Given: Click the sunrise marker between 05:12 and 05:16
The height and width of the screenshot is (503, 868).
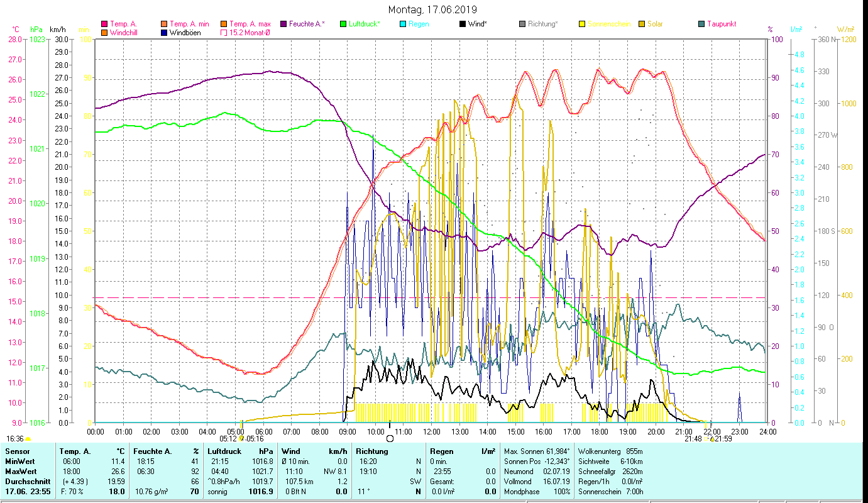Looking at the screenshot, I should tap(241, 438).
